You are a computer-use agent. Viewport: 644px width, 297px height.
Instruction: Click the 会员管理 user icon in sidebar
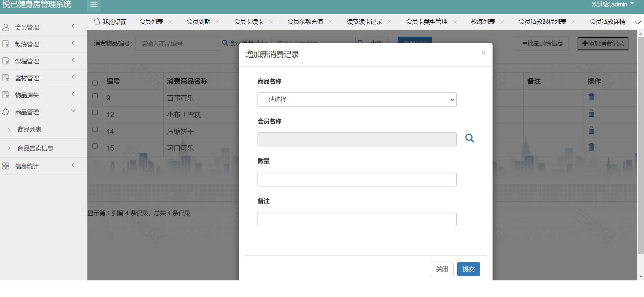point(6,27)
